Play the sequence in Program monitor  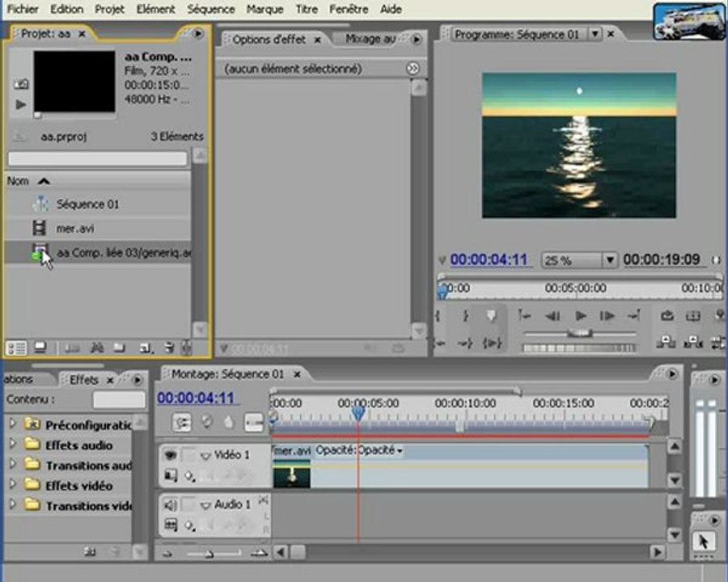(x=580, y=316)
